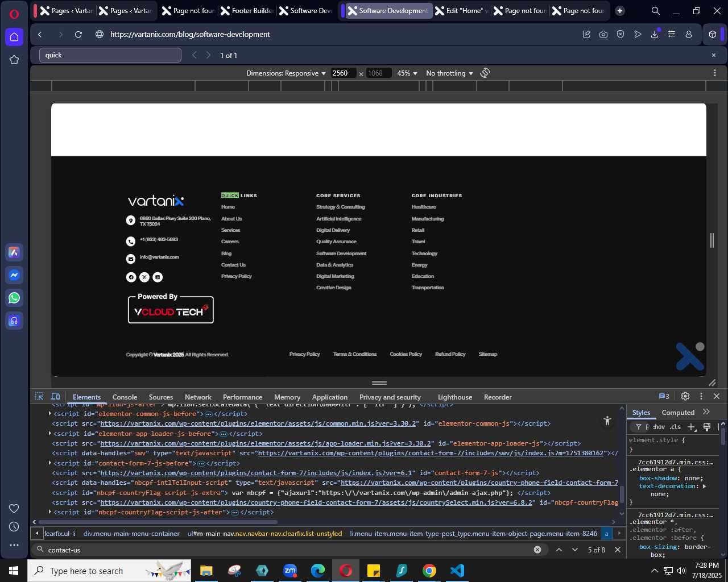728x582 pixels.
Task: Click DevTools search field contact-us
Action: [x=289, y=550]
